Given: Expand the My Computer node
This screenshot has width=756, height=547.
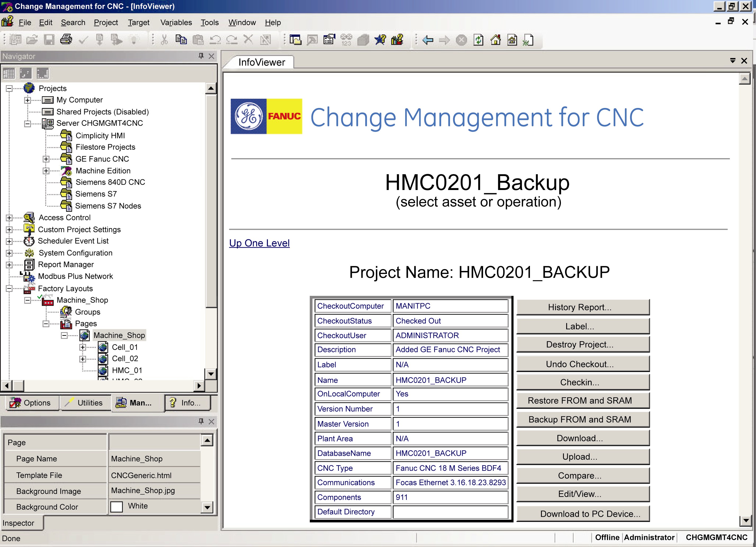Looking at the screenshot, I should (x=27, y=100).
